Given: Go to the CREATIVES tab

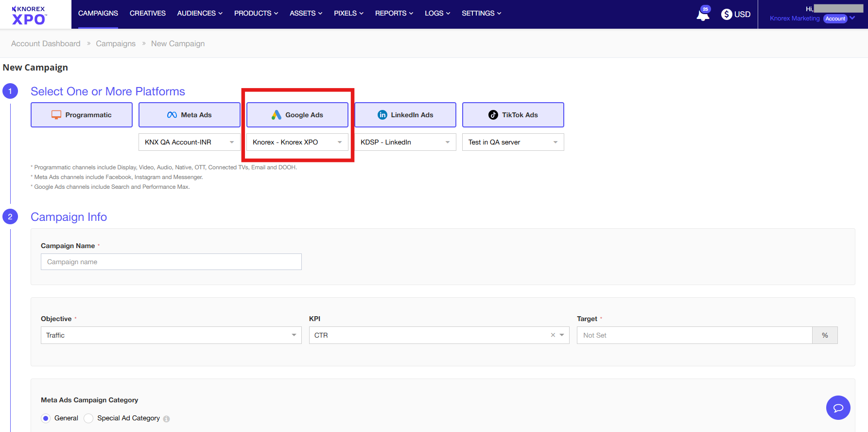Looking at the screenshot, I should pos(148,13).
